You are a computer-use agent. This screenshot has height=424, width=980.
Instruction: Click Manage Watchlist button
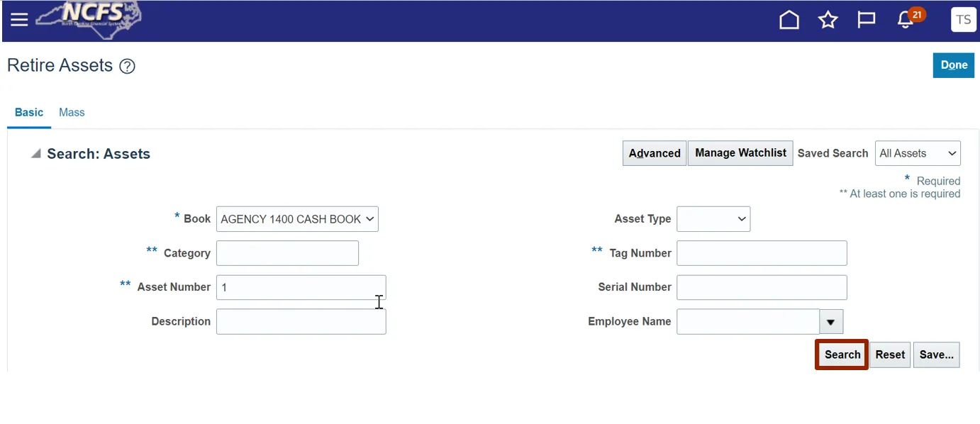click(x=740, y=153)
